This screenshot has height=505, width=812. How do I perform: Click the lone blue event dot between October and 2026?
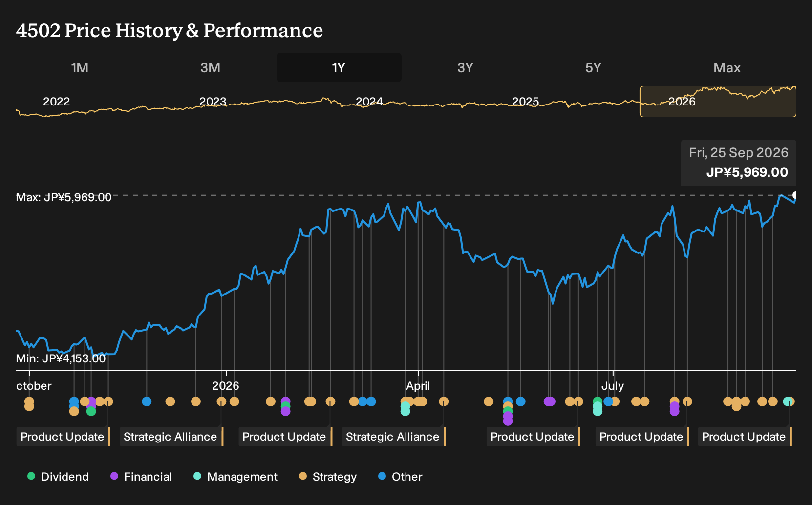coord(147,401)
